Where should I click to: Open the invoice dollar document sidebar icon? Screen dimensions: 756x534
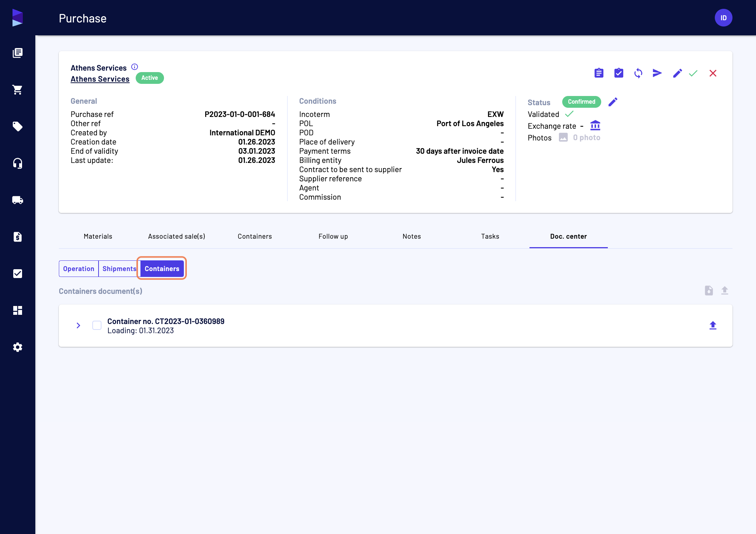tap(18, 237)
